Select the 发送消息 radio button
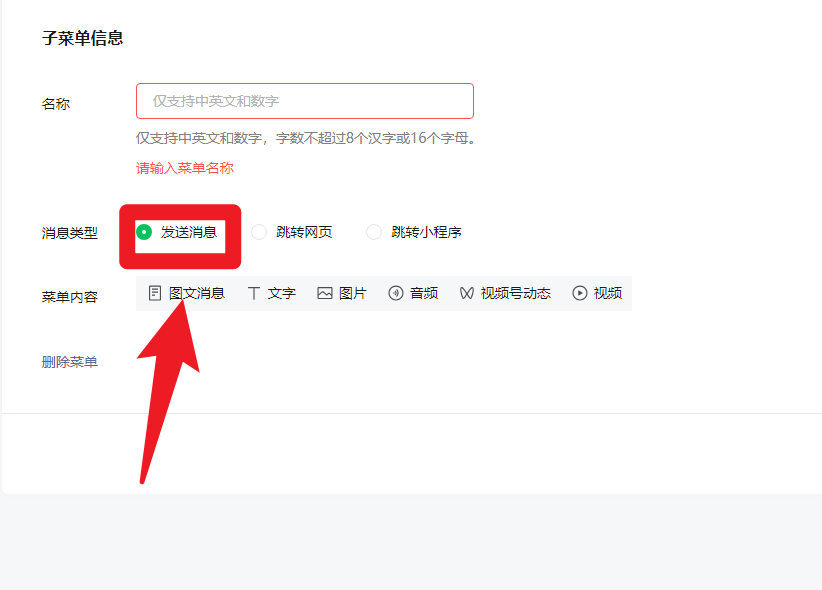The width and height of the screenshot is (822, 590). (x=144, y=232)
